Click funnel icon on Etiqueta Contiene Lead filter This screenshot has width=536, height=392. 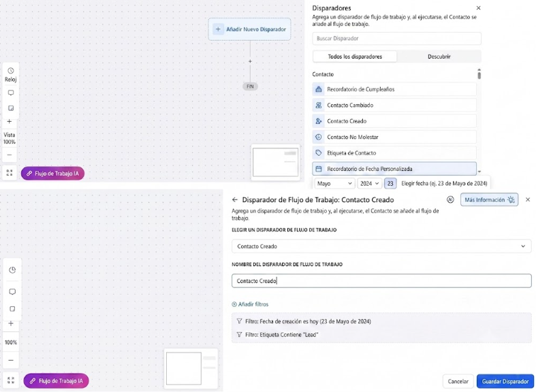click(x=239, y=335)
